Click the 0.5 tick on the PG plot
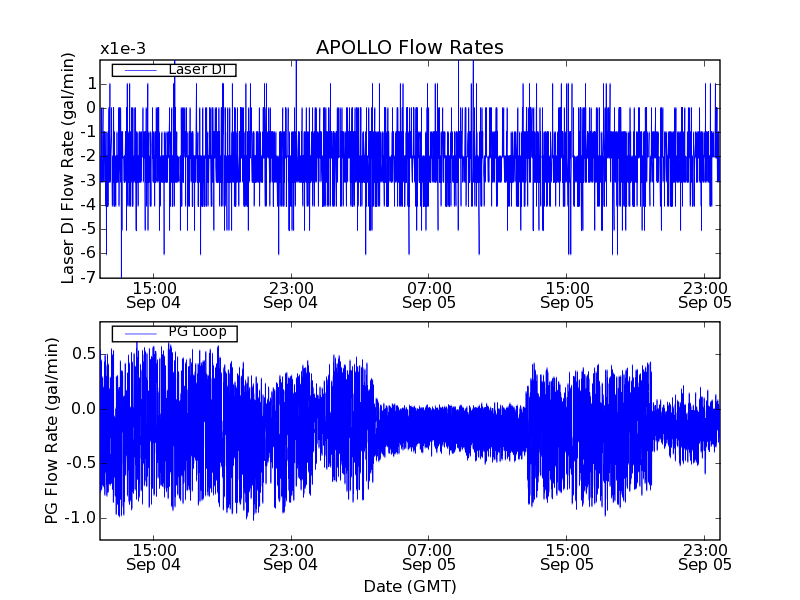Screen dimensions: 800x600 pos(84,354)
